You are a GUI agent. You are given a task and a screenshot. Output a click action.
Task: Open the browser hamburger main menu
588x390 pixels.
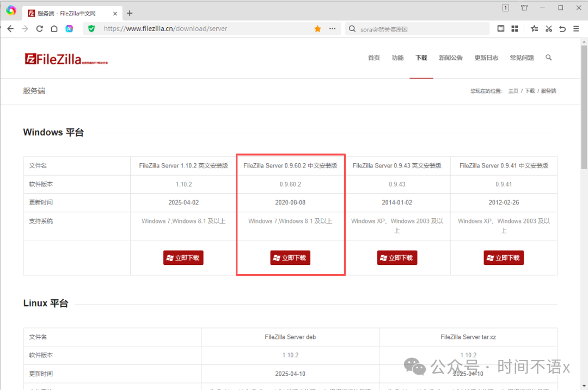coord(576,29)
